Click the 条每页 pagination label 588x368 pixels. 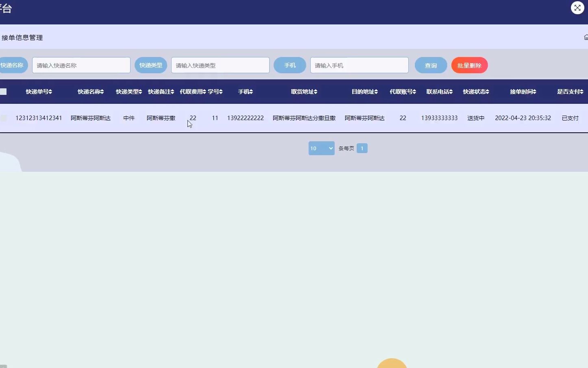[346, 149]
